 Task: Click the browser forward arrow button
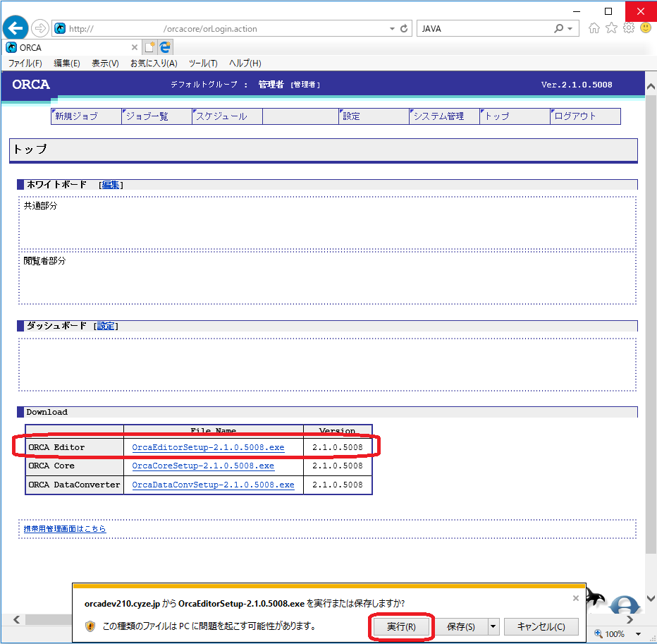(x=39, y=28)
